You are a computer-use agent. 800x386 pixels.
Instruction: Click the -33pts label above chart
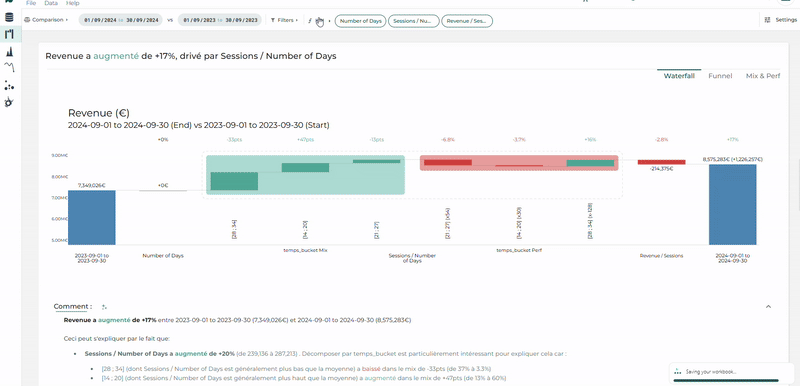coord(234,139)
